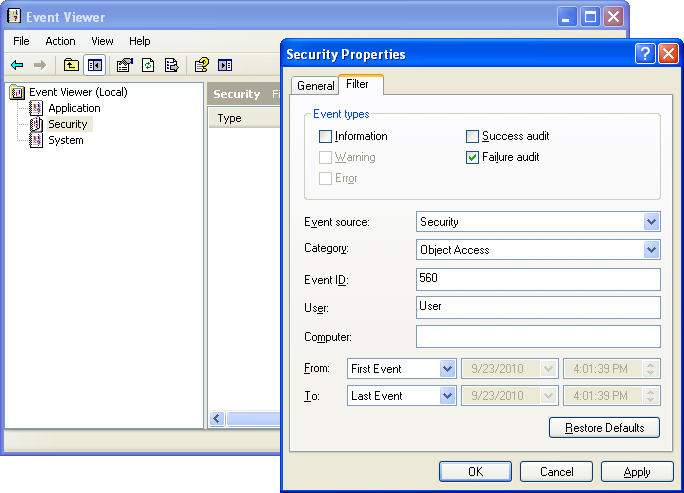Click into the Computer text field
The height and width of the screenshot is (493, 684).
(538, 337)
